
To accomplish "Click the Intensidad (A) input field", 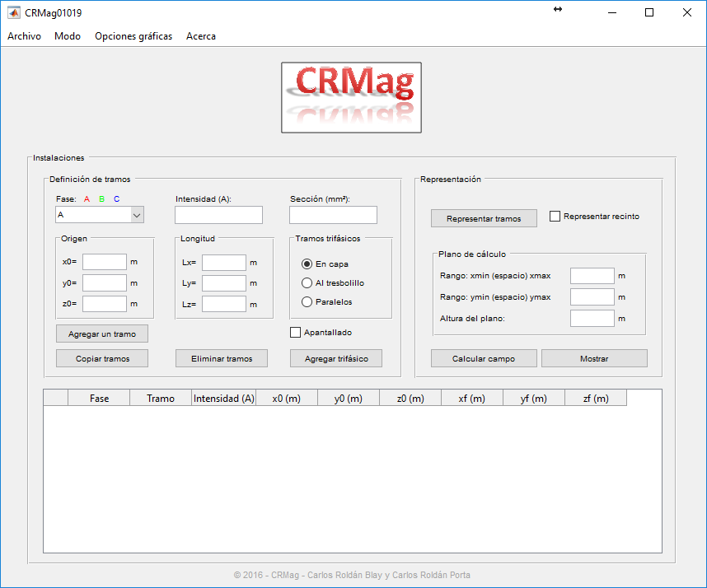I will [x=218, y=215].
